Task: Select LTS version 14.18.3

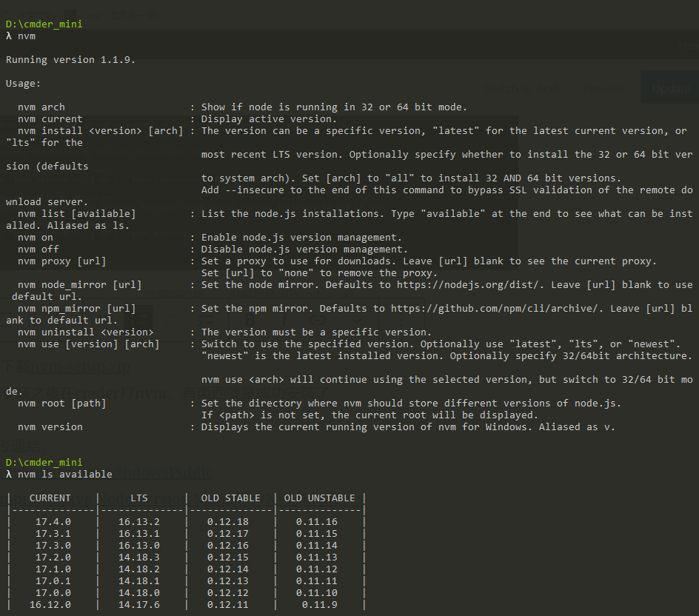Action: pyautogui.click(x=138, y=558)
